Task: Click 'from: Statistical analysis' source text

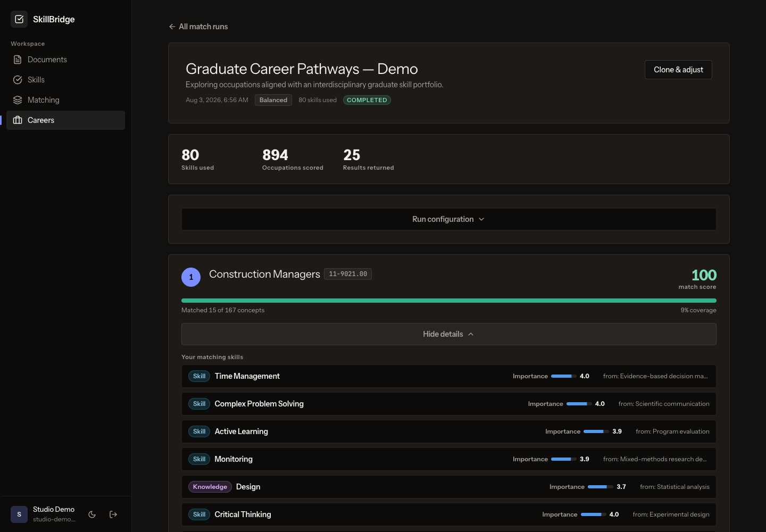Action: [675, 487]
